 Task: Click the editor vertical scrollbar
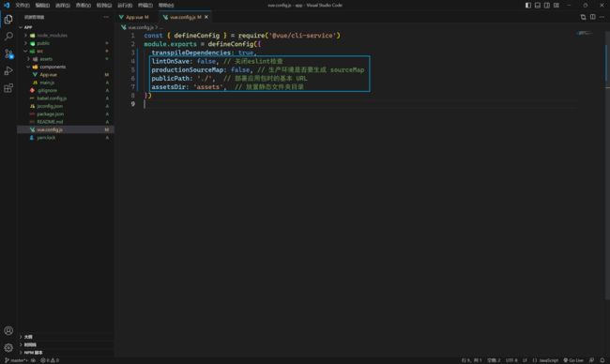[607, 165]
